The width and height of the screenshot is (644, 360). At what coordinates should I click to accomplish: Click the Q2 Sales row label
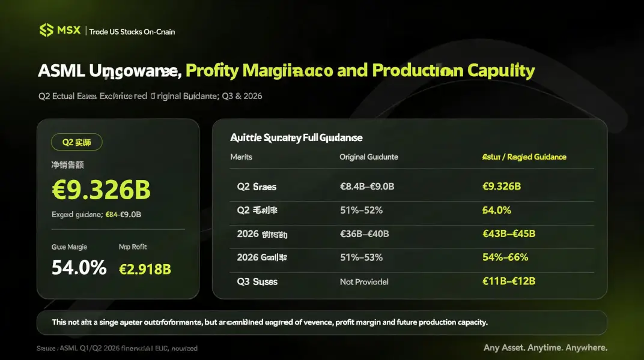[x=257, y=187]
